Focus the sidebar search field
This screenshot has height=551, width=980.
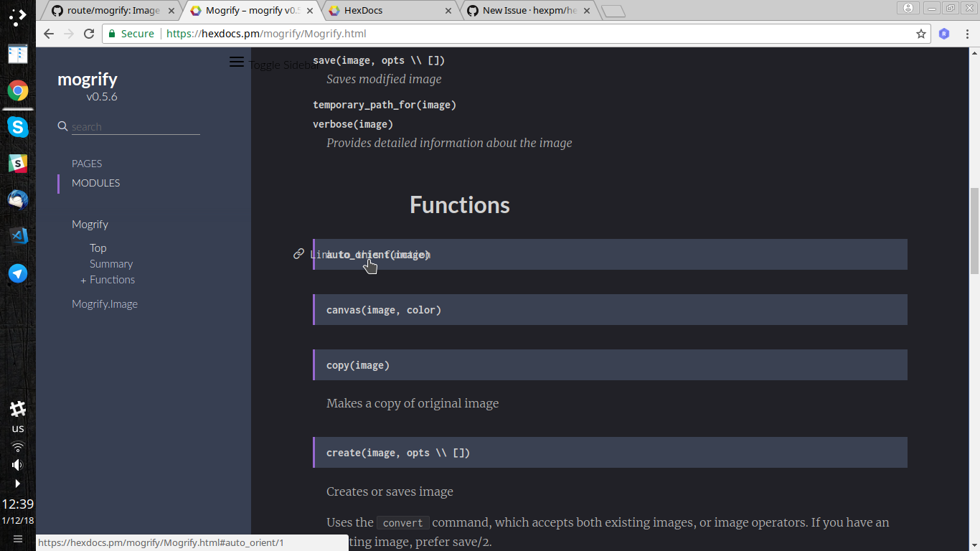click(136, 126)
